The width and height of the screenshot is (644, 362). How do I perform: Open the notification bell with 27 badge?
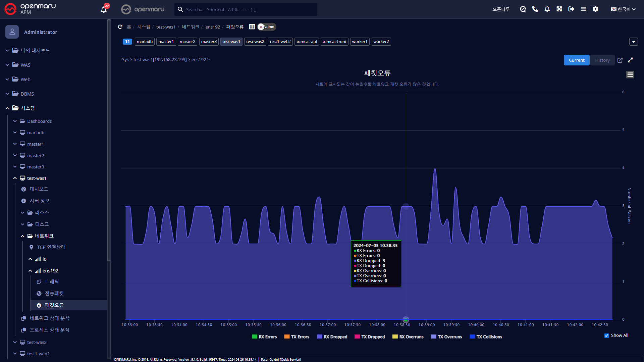tap(104, 9)
